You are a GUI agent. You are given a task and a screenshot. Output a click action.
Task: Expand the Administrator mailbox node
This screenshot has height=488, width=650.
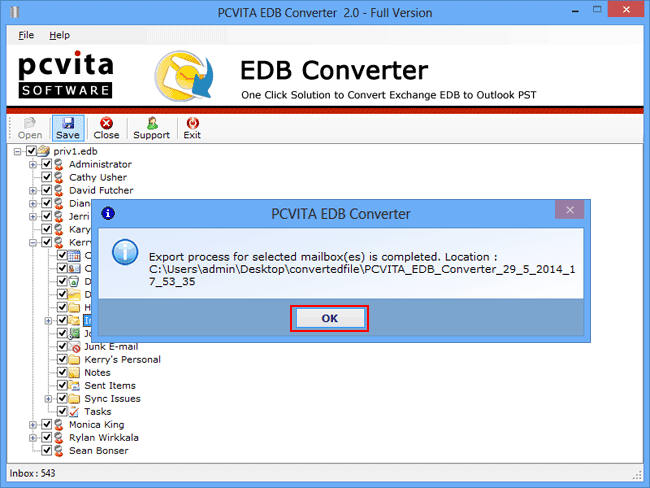click(33, 165)
